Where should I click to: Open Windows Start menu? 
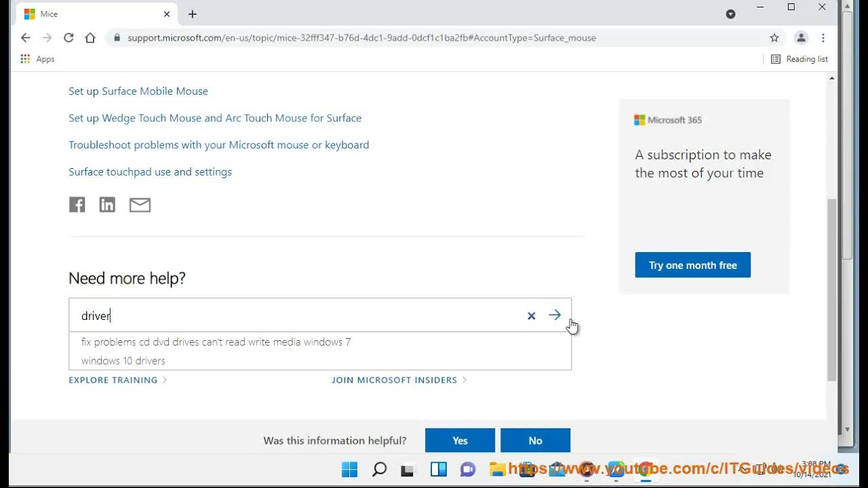[x=349, y=469]
